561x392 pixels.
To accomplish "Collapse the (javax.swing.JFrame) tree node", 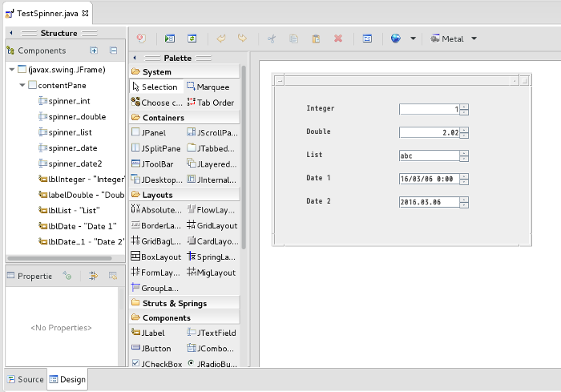I will (x=12, y=70).
